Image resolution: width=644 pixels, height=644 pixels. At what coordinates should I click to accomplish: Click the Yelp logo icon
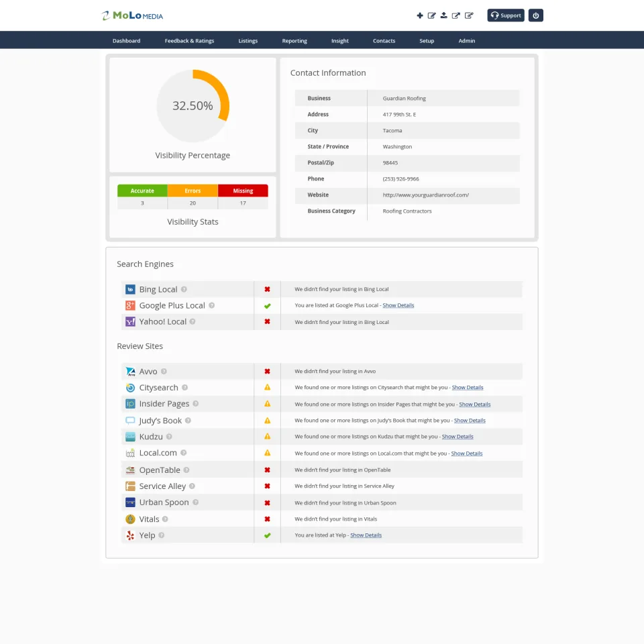coord(130,535)
